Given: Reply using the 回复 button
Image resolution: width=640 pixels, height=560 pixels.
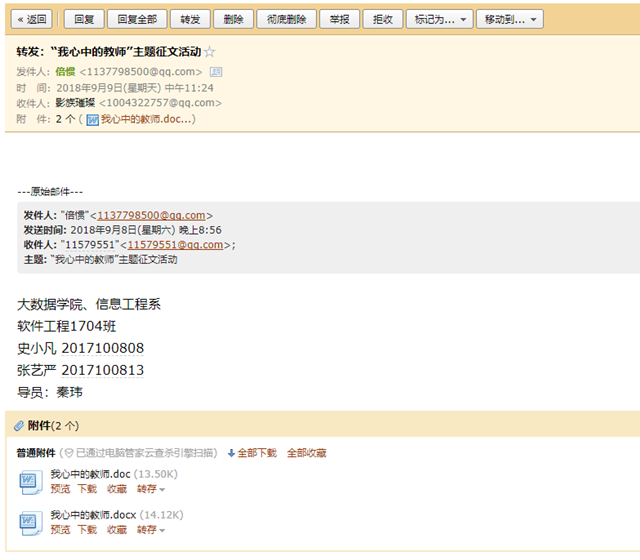Looking at the screenshot, I should 84,19.
